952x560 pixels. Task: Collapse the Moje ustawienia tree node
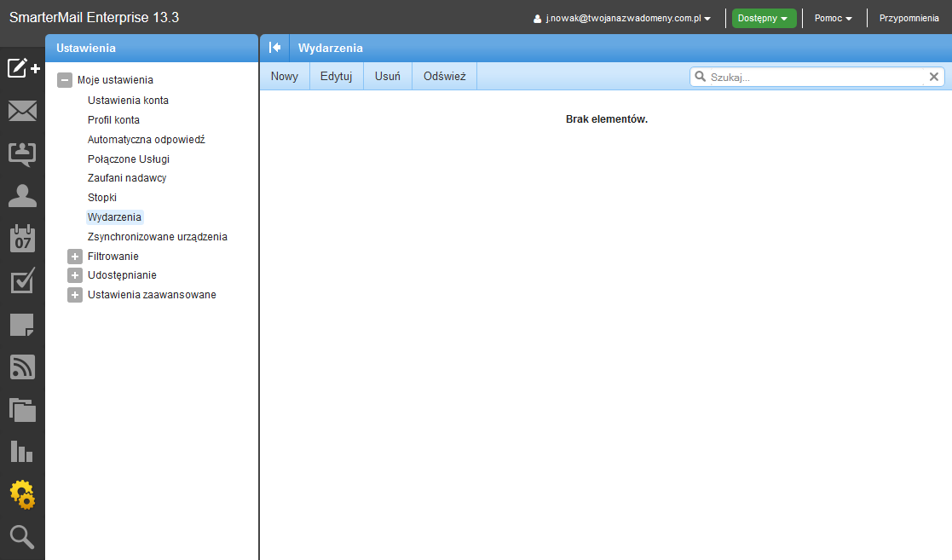(x=64, y=80)
